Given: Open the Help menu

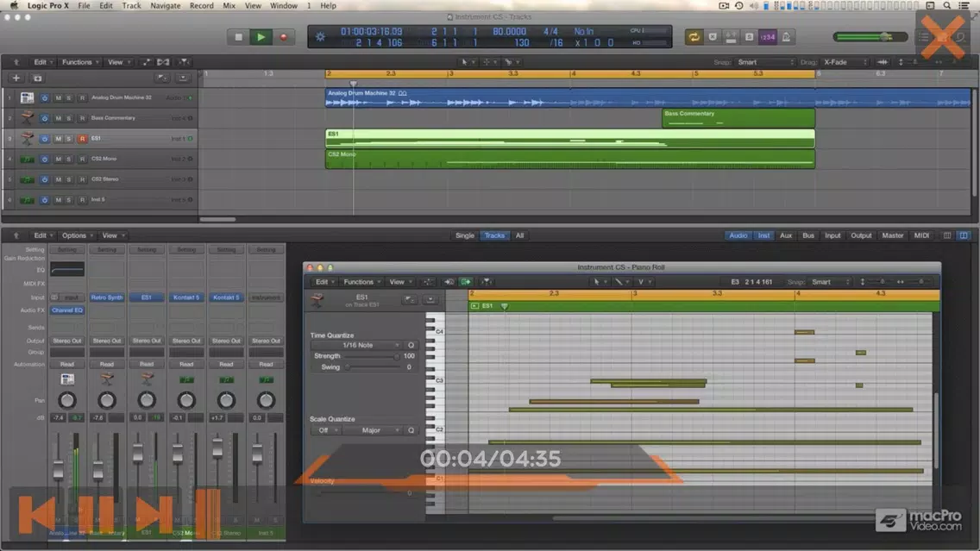Looking at the screenshot, I should tap(328, 6).
